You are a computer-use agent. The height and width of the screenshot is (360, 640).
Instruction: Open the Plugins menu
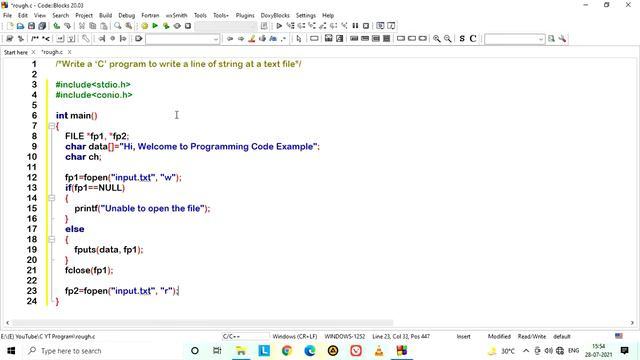[245, 16]
